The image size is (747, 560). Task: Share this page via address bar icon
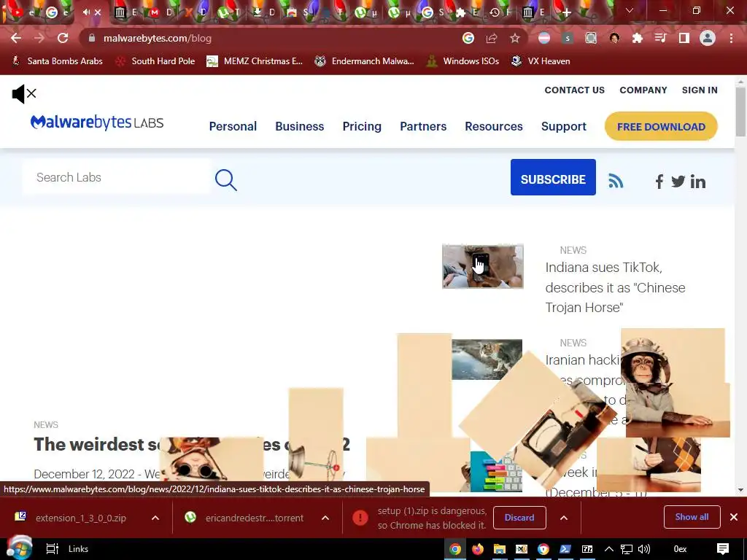click(x=492, y=38)
